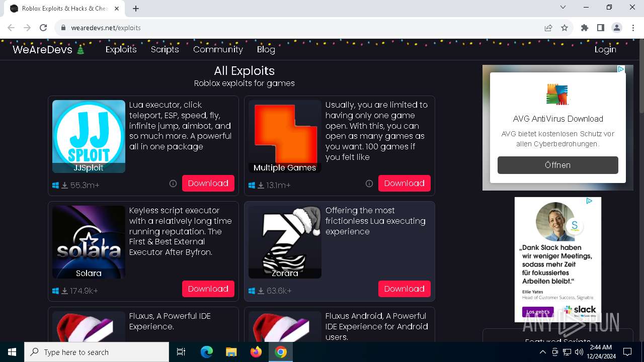Open File Explorer from the taskbar
The image size is (644, 362).
[231, 352]
